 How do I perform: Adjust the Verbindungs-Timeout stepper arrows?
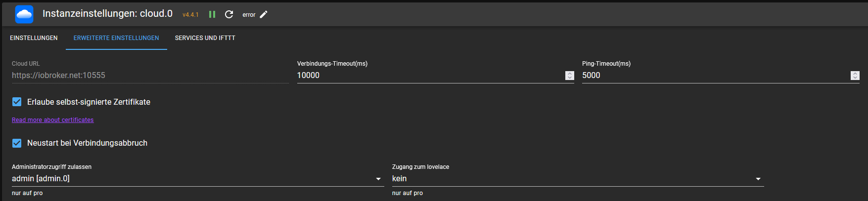pyautogui.click(x=570, y=76)
